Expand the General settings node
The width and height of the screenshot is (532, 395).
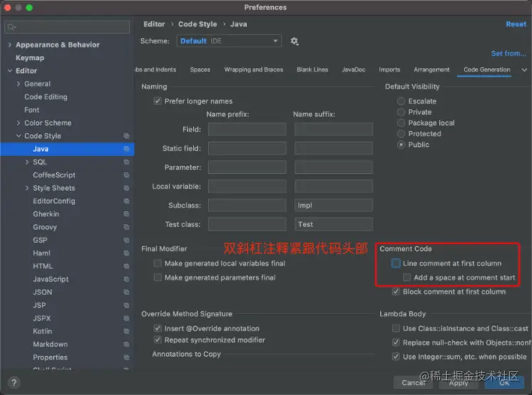click(x=18, y=84)
